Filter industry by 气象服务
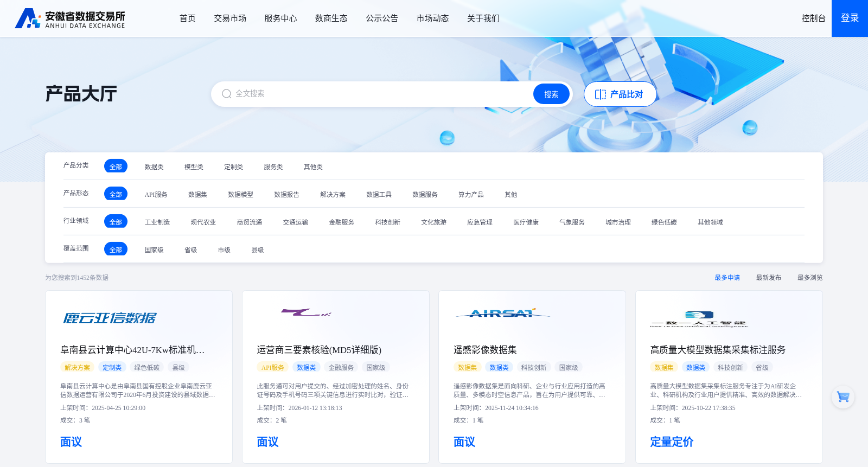 pos(572,222)
